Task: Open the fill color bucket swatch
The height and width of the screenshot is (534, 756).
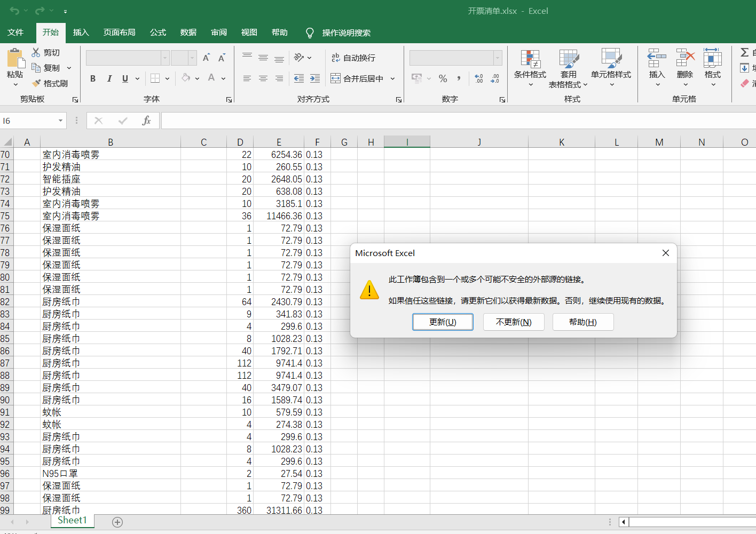Action: 186,78
